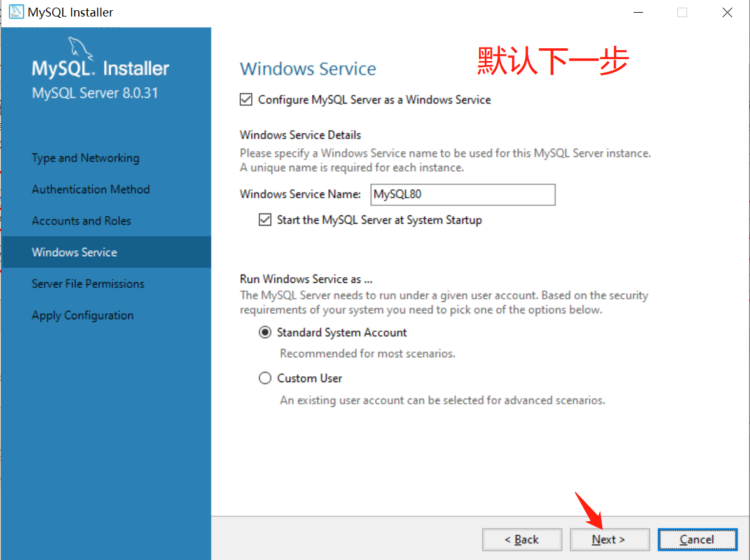The width and height of the screenshot is (750, 560).
Task: Click into the Windows Service Name field
Action: tap(462, 195)
